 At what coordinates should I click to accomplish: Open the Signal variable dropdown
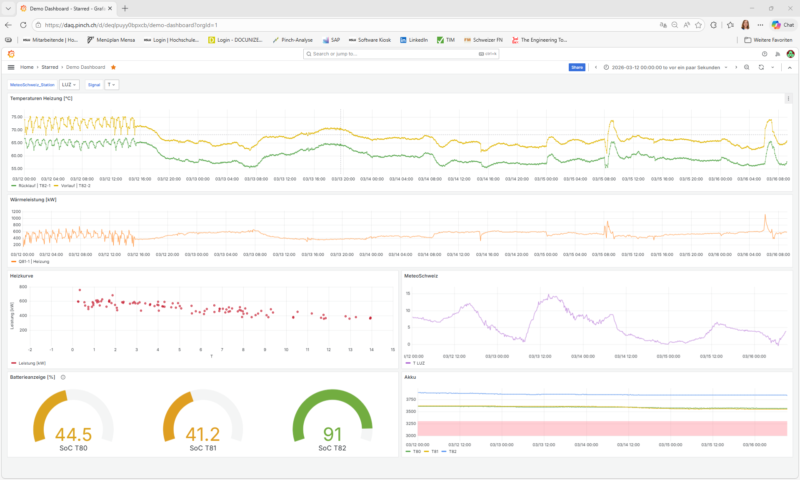pyautogui.click(x=112, y=85)
